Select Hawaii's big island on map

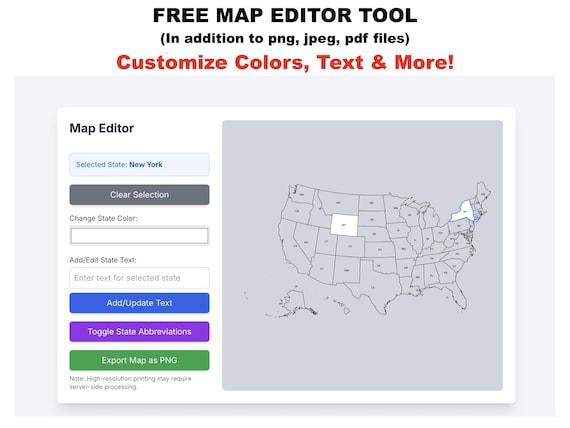(x=347, y=310)
